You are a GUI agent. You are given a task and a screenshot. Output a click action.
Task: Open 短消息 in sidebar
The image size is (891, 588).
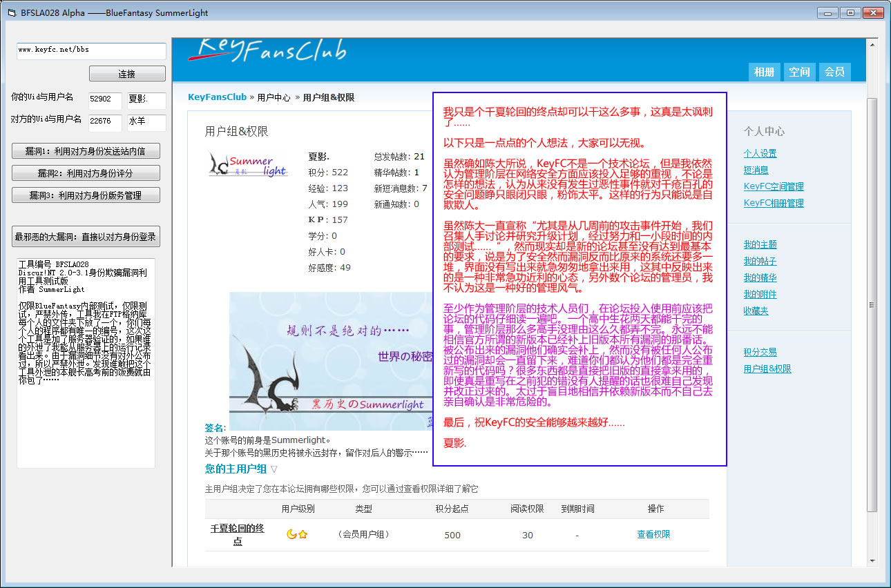(x=756, y=170)
